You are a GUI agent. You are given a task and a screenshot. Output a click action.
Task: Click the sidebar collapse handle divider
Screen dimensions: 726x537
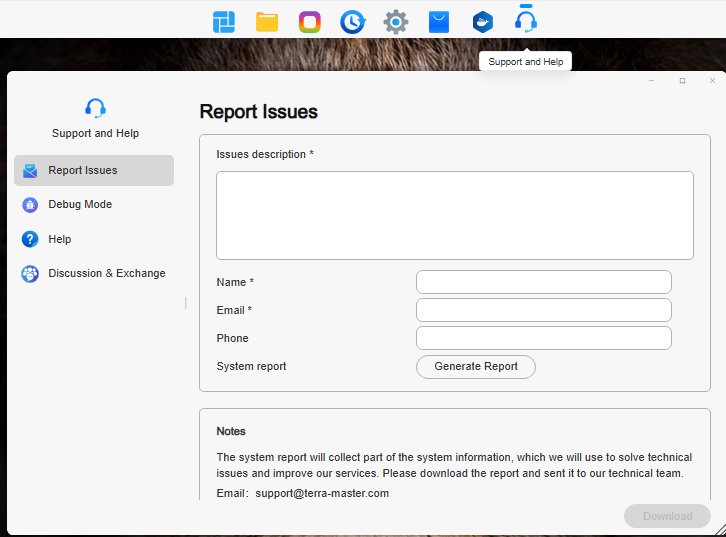[186, 303]
